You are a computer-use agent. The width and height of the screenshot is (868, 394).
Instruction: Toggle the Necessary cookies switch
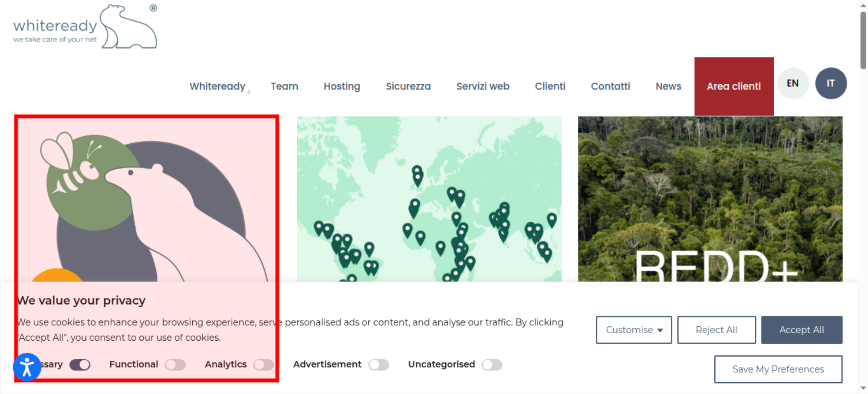point(80,364)
